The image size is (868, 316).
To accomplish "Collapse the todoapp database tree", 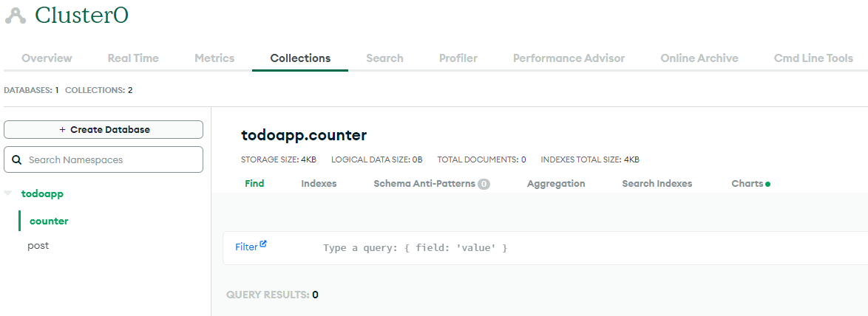I will 8,193.
